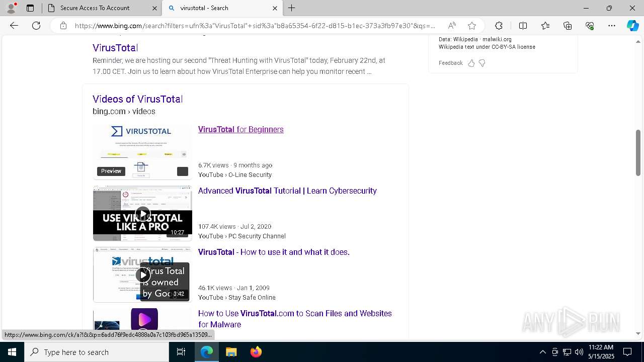This screenshot has height=362, width=644.
Task: Click the page vertical scrollbar thumb
Action: click(x=638, y=153)
